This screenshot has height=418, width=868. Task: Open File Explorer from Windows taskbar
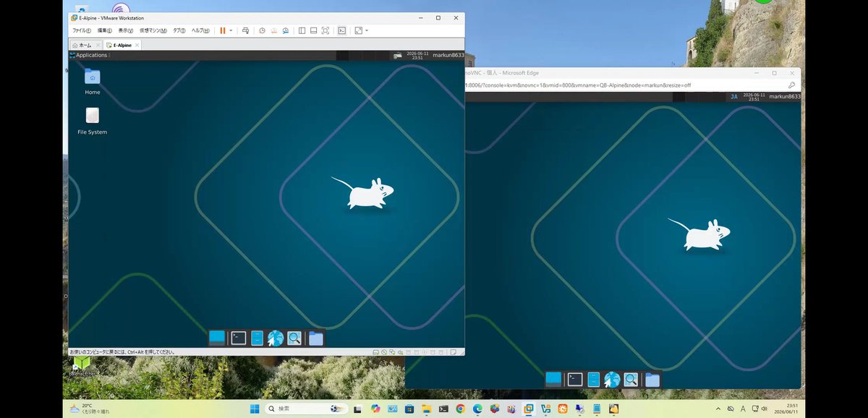[x=427, y=409]
